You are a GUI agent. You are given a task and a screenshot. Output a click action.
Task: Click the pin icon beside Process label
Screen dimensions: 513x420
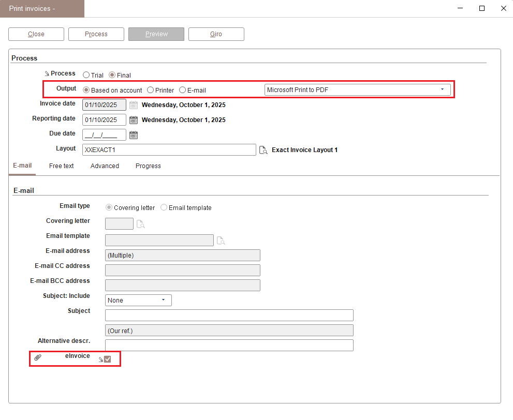coord(47,74)
